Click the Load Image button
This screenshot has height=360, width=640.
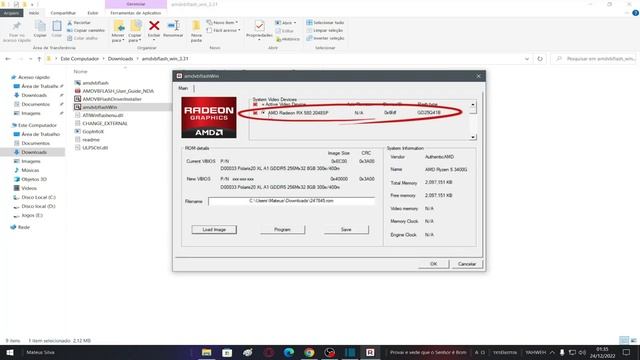point(214,230)
